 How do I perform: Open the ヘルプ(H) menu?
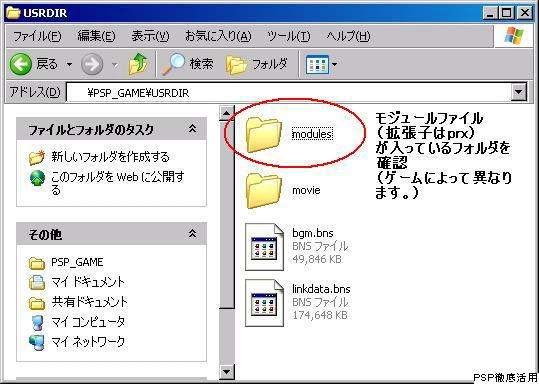[x=348, y=36]
